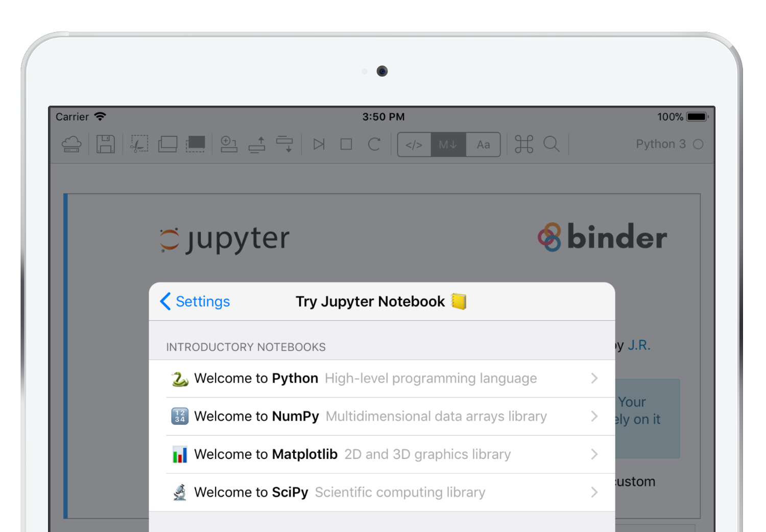Viewport: 766px width, 532px height.
Task: Save the notebook with the floppy disk icon
Action: click(x=105, y=144)
